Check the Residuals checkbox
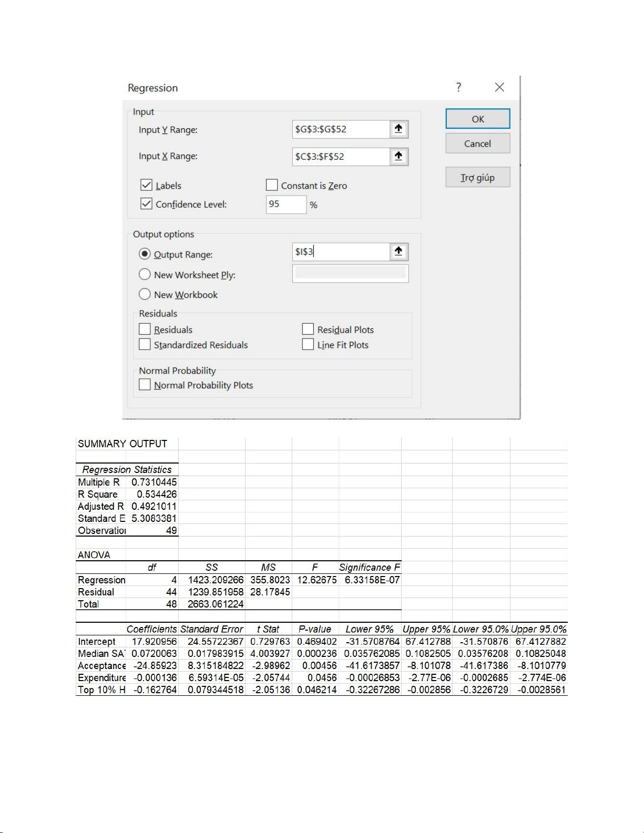Screen dimensions: 644x833 point(145,329)
